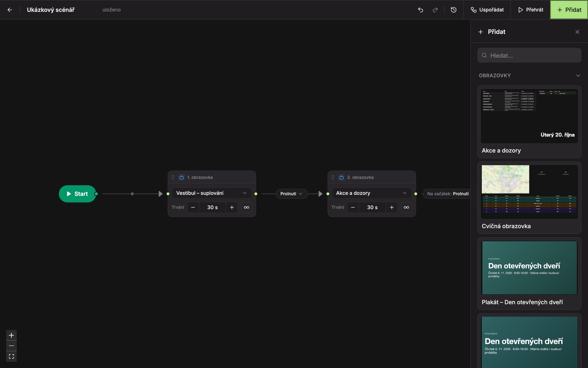Focus the Hledat search field
Screen dimensions: 588x368
(x=529, y=55)
